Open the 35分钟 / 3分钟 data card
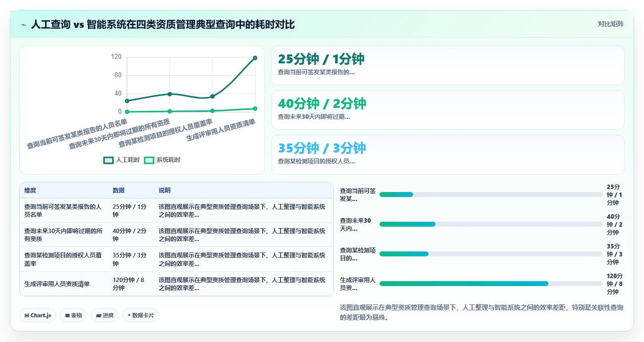This screenshot has width=644, height=342. coord(447,154)
